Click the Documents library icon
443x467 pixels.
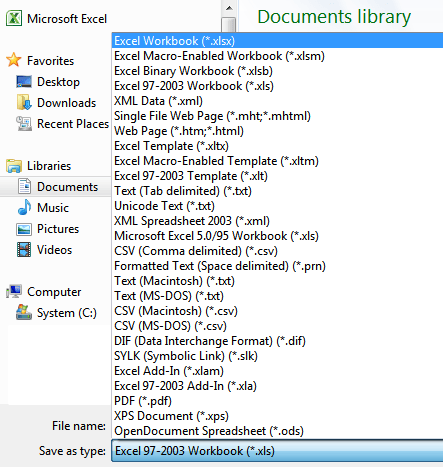click(x=24, y=186)
